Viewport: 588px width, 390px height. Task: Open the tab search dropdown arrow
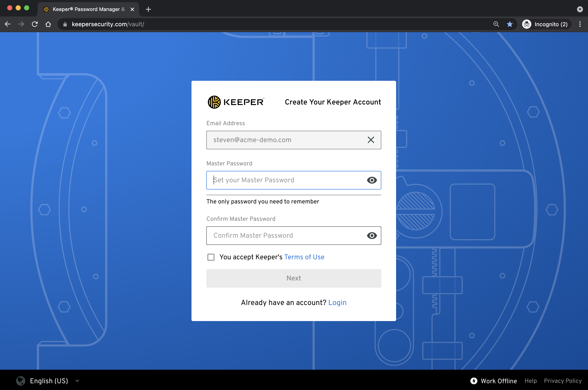pyautogui.click(x=580, y=9)
